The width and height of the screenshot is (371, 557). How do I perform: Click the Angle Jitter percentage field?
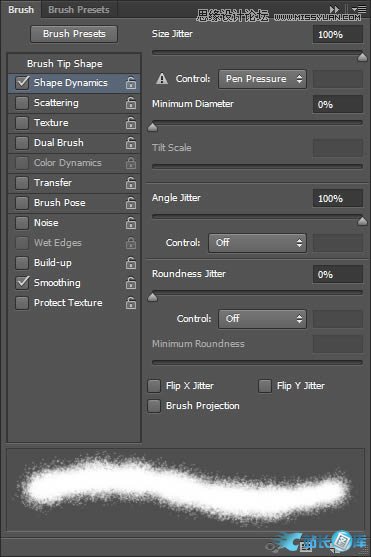(338, 198)
